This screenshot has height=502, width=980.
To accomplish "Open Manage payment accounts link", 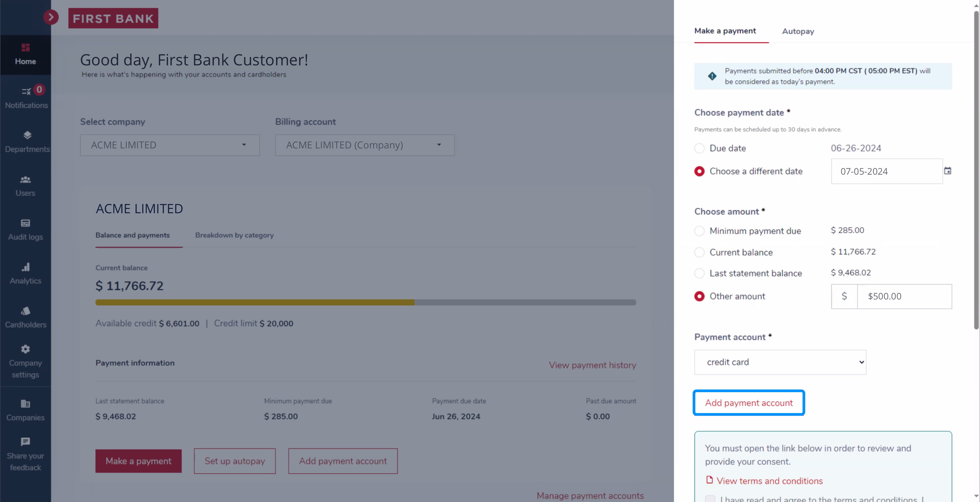I will pos(590,496).
